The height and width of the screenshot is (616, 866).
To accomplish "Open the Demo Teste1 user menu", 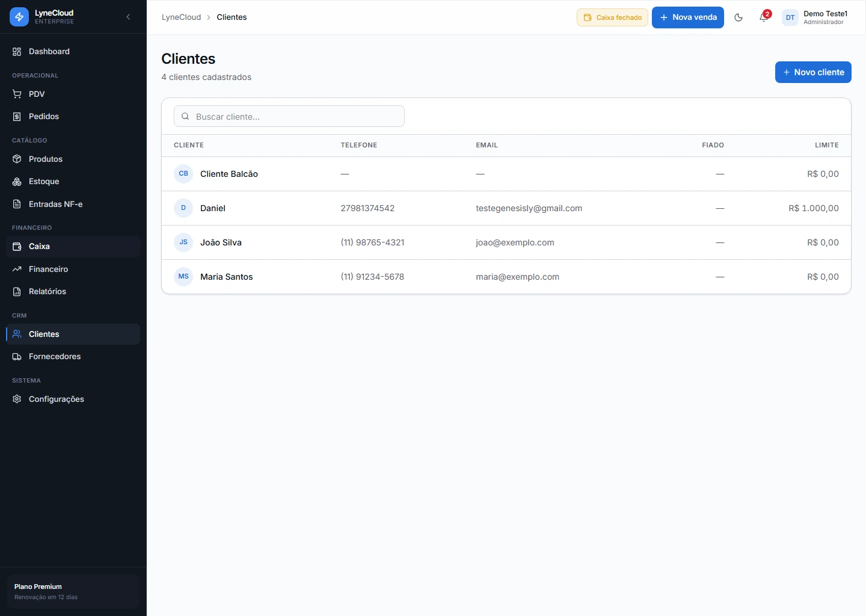I will (x=817, y=17).
